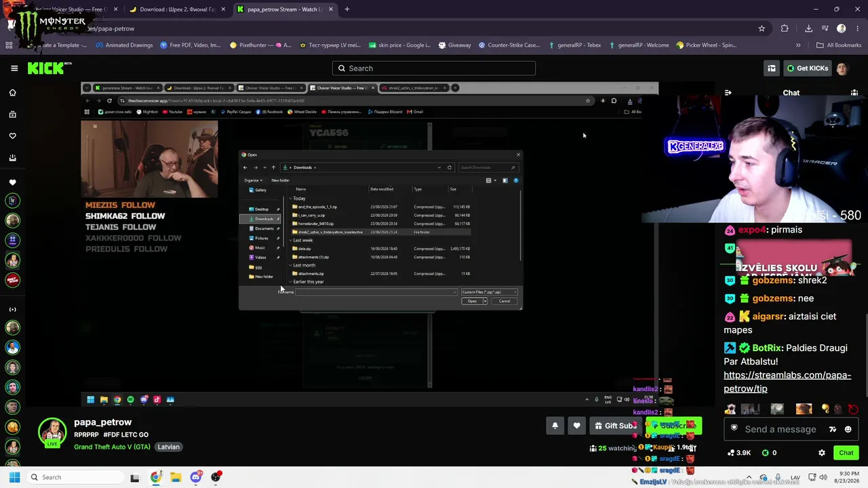
Task: Open the Pixelhunter bookmark
Action: click(x=261, y=45)
